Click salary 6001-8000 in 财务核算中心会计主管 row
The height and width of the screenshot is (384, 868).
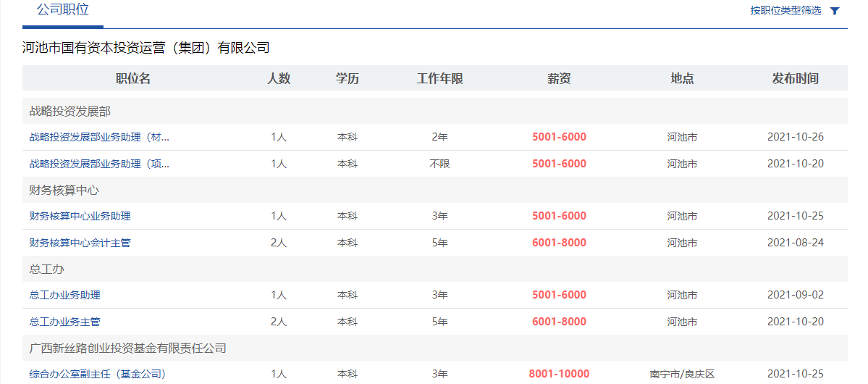pos(559,243)
